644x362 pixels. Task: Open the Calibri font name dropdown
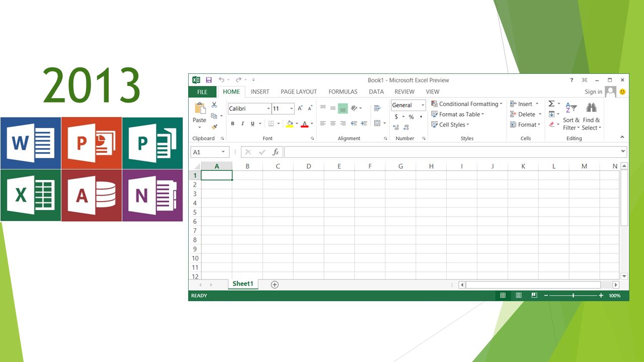click(x=269, y=109)
